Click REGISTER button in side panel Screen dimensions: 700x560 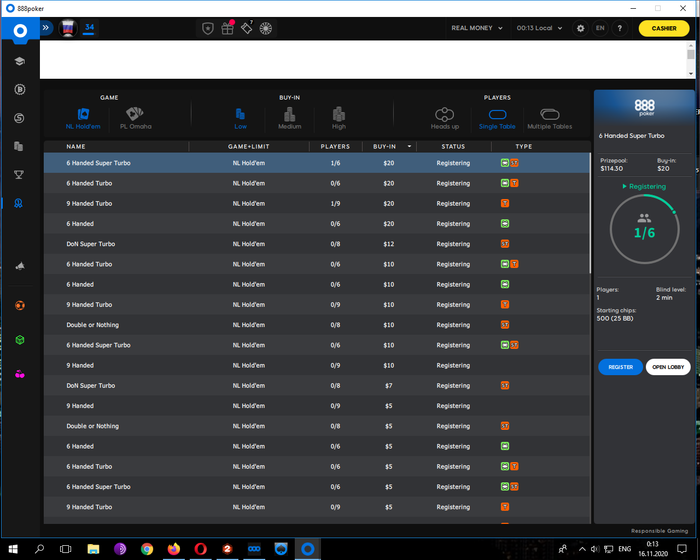[621, 367]
